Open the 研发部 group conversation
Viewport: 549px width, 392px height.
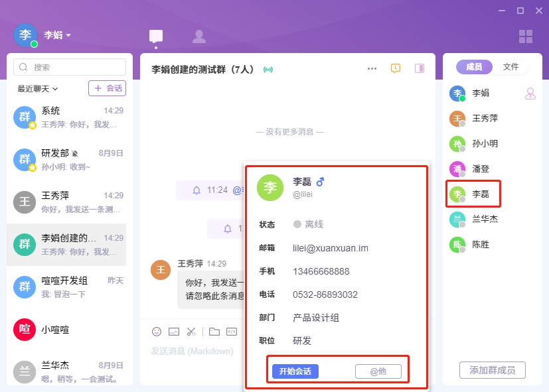70,158
